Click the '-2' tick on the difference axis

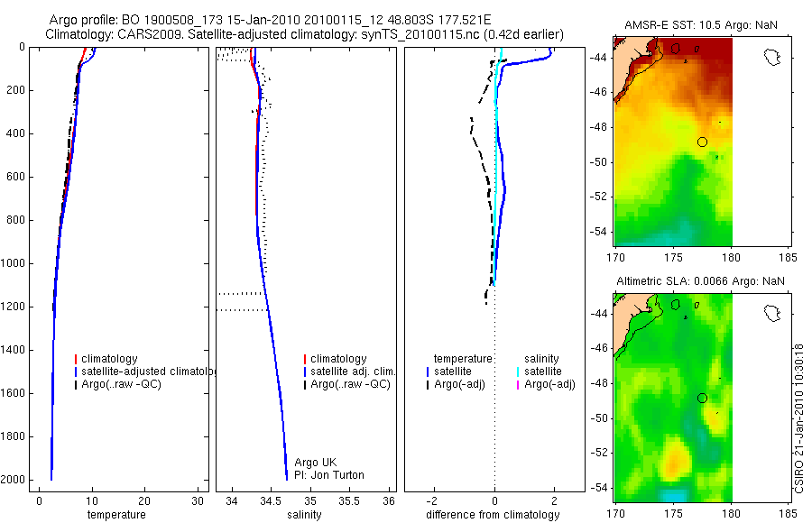(x=432, y=500)
